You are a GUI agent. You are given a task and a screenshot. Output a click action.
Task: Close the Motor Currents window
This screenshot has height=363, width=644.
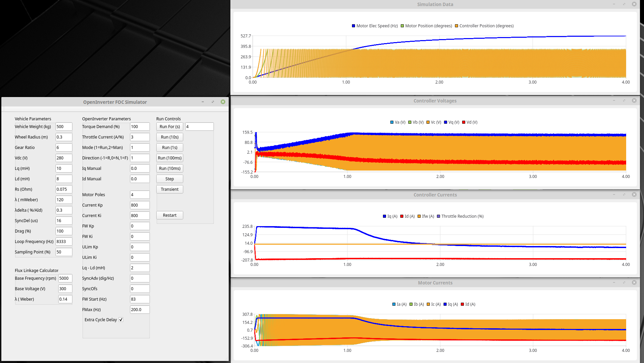(634, 282)
